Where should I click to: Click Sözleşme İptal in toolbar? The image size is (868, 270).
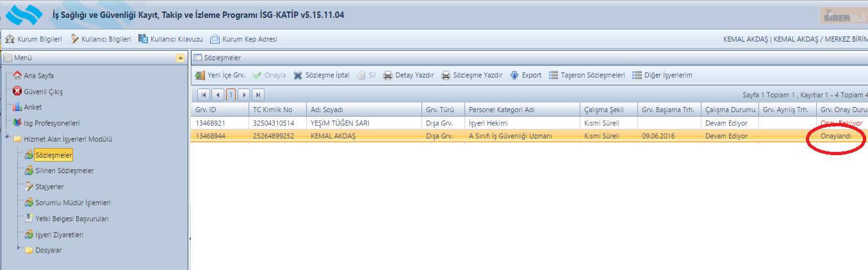(322, 75)
